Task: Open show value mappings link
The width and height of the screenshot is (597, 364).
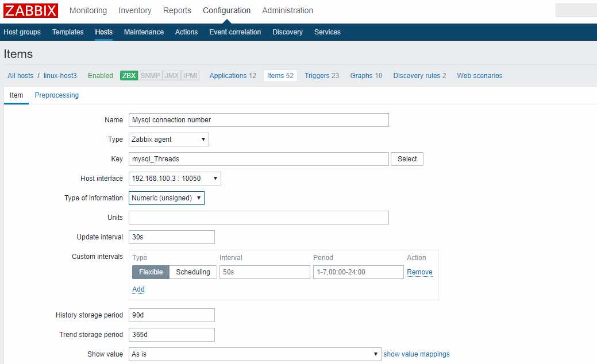Action: click(417, 354)
